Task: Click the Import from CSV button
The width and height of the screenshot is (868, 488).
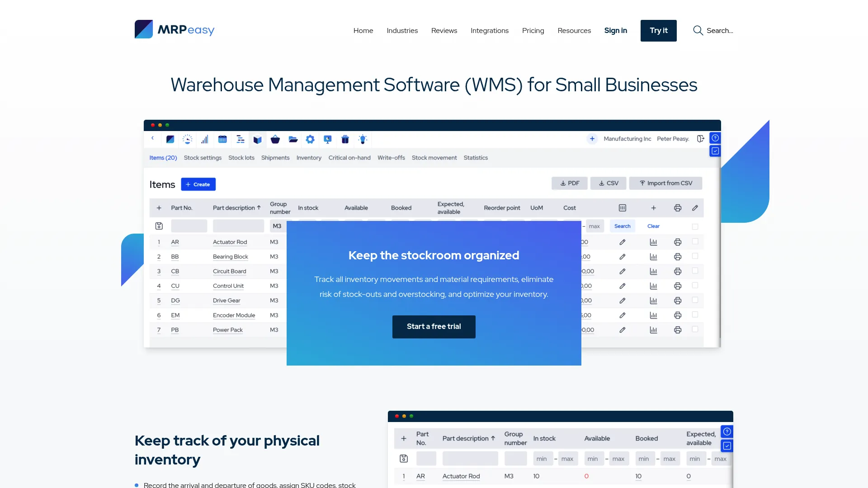Action: (x=665, y=183)
